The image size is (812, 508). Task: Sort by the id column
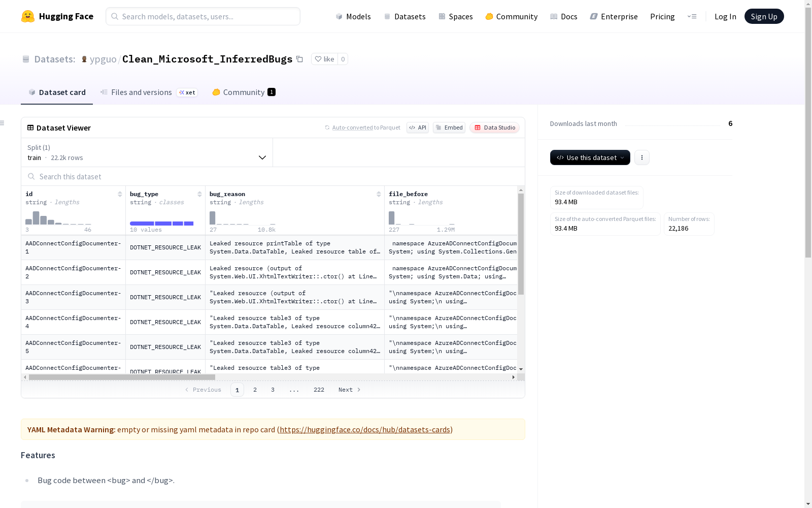click(120, 194)
